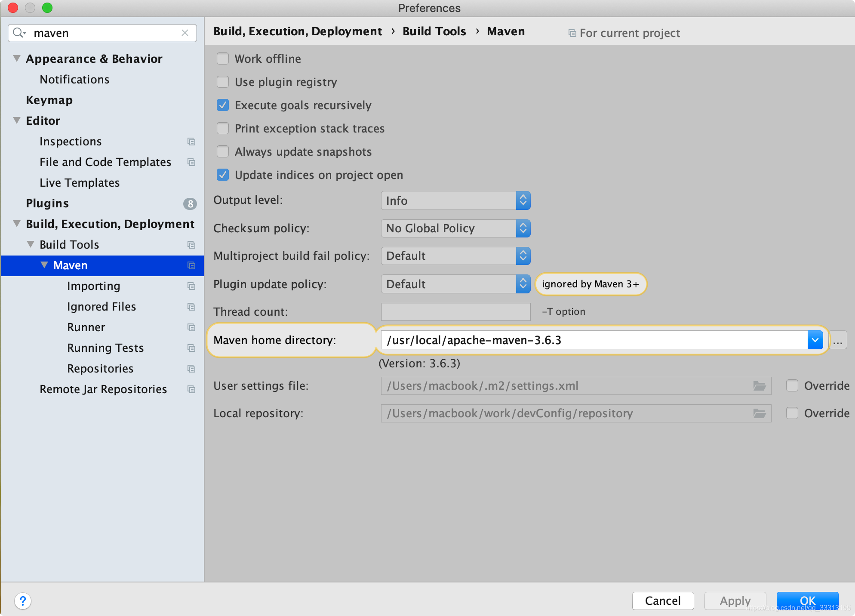This screenshot has width=855, height=616.
Task: Open the Checksum policy dropdown
Action: 455,228
